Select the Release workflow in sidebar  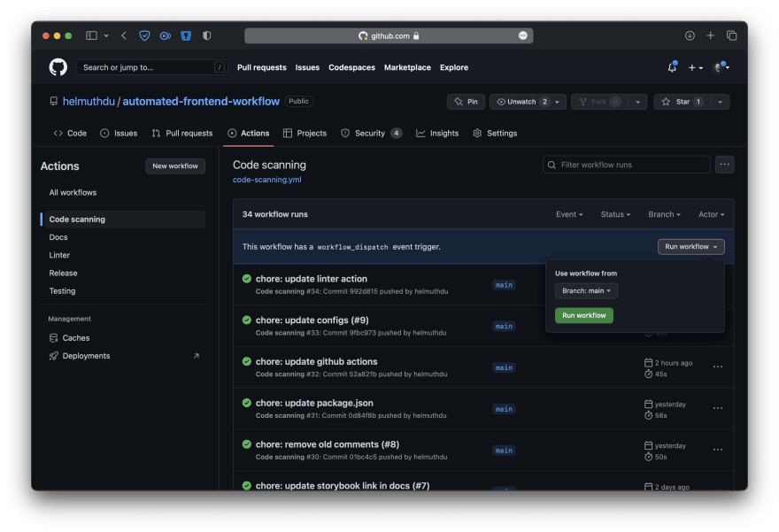pos(63,274)
